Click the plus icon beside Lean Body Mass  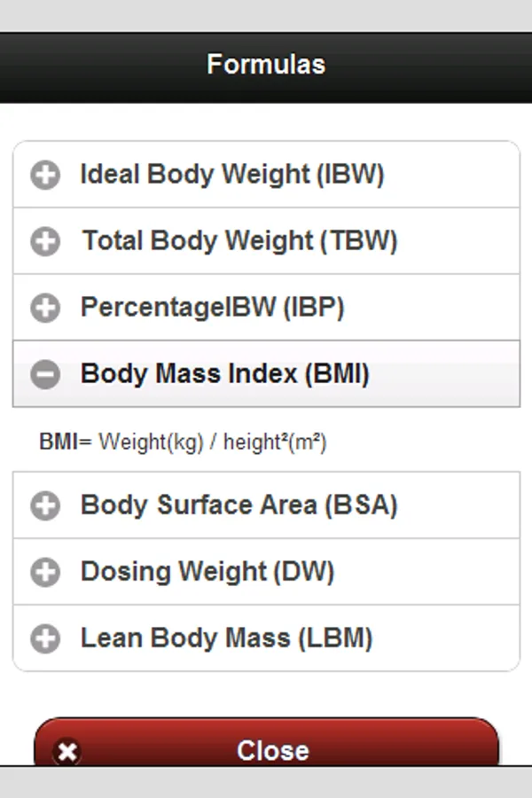coord(45,638)
